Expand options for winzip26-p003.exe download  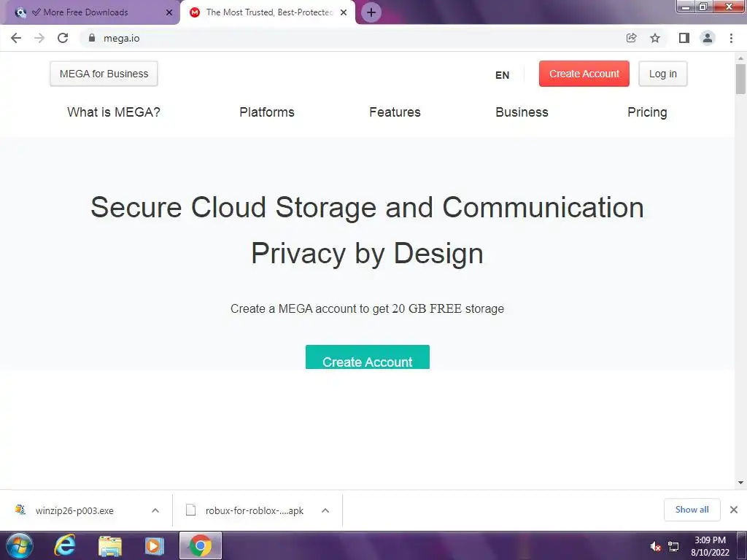tap(155, 510)
